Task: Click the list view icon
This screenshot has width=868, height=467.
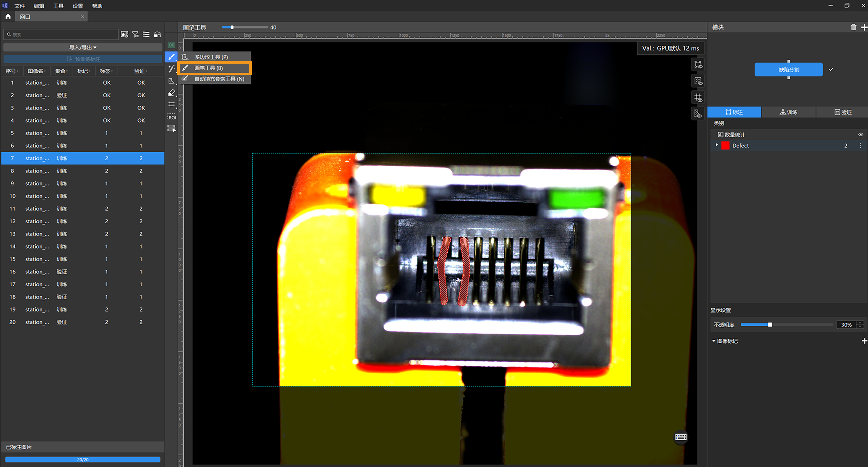Action: tap(146, 34)
